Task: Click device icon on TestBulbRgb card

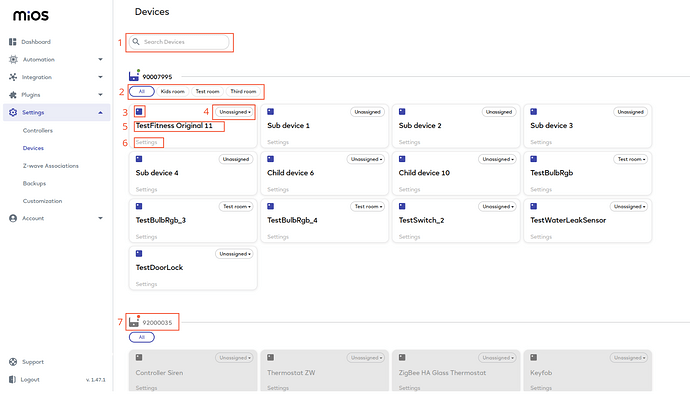Action: pyautogui.click(x=533, y=159)
